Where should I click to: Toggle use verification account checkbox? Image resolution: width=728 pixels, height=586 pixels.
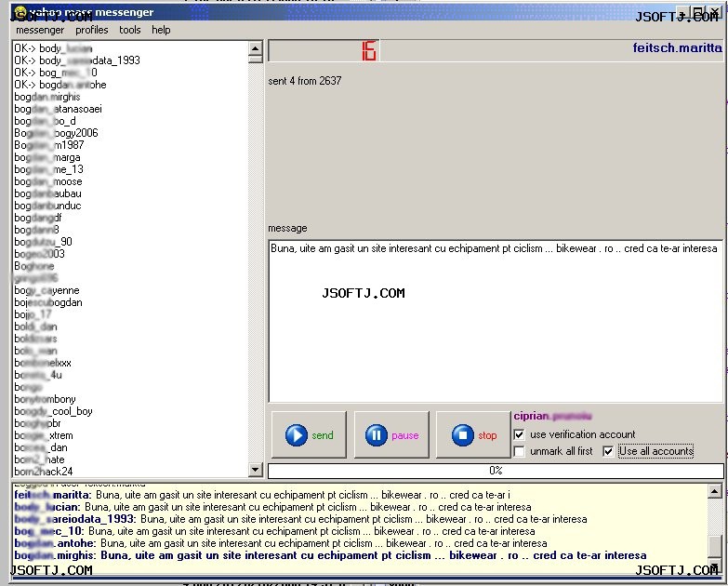519,434
